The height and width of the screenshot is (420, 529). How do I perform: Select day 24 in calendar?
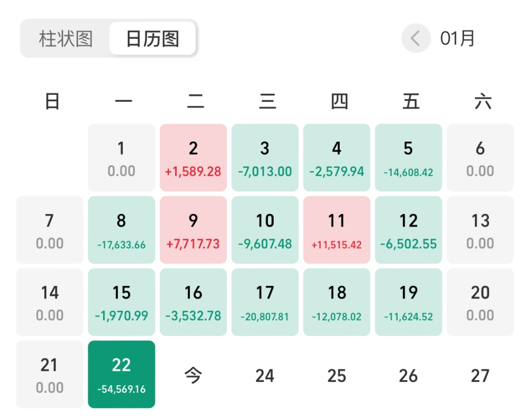(265, 375)
